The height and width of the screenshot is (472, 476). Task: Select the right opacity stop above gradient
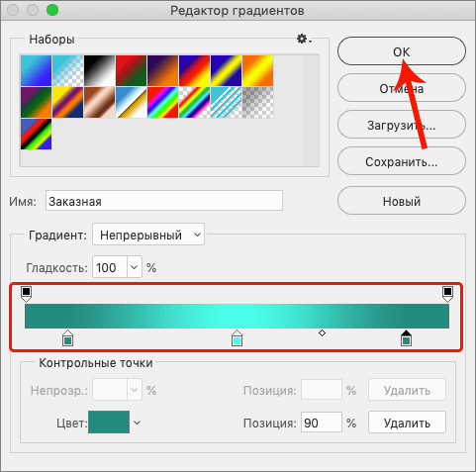coord(447,294)
